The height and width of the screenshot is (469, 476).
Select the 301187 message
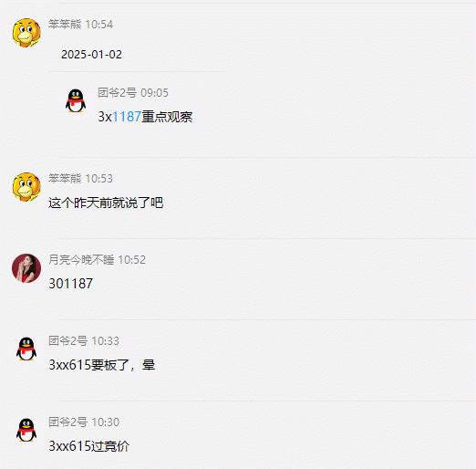coord(70,284)
